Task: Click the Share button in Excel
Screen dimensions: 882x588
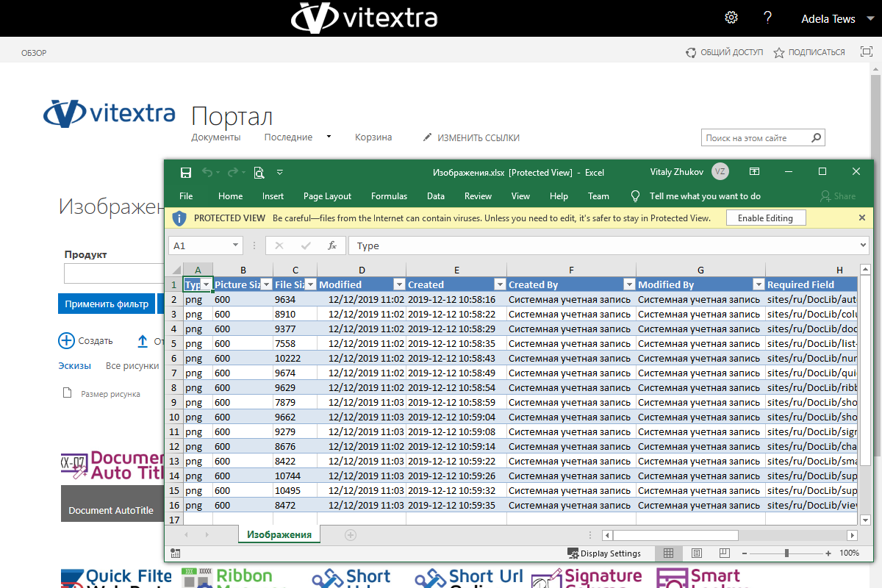Action: click(x=838, y=196)
